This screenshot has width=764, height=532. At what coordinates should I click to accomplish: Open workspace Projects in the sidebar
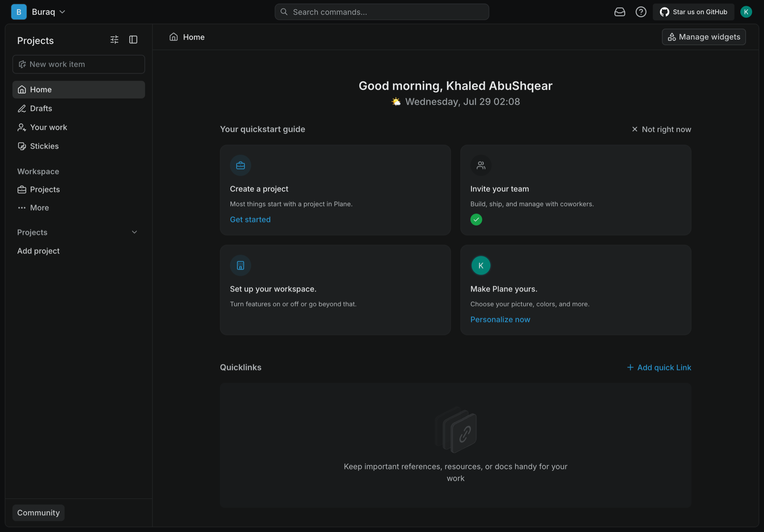(x=79, y=190)
